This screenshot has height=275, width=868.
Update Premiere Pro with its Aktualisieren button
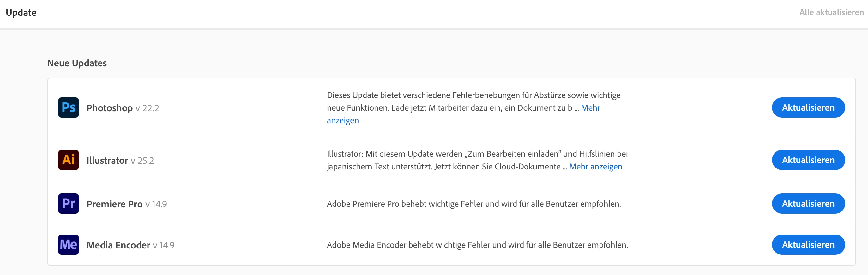point(808,204)
